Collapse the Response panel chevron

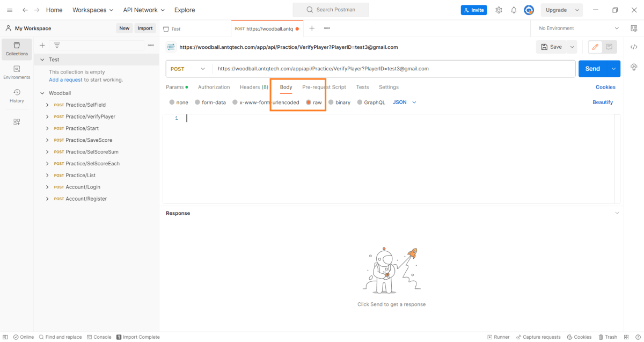(617, 213)
